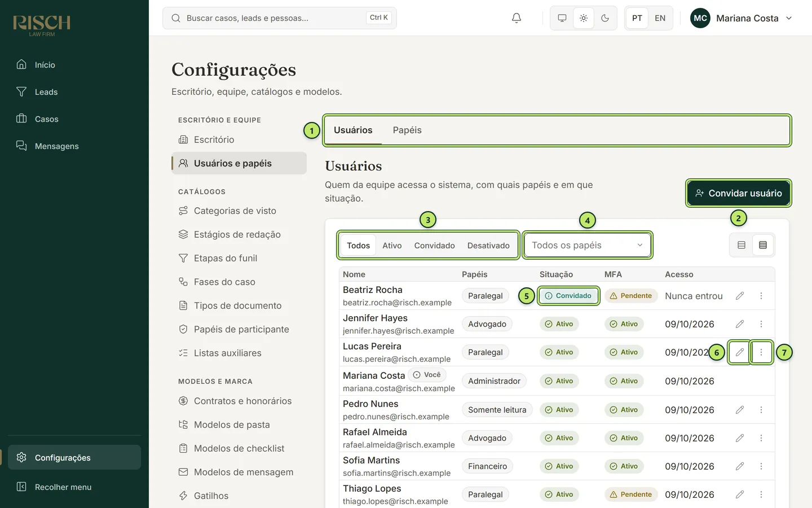Viewport: 812px width, 508px height.
Task: Filter users by Convidado status
Action: (434, 246)
